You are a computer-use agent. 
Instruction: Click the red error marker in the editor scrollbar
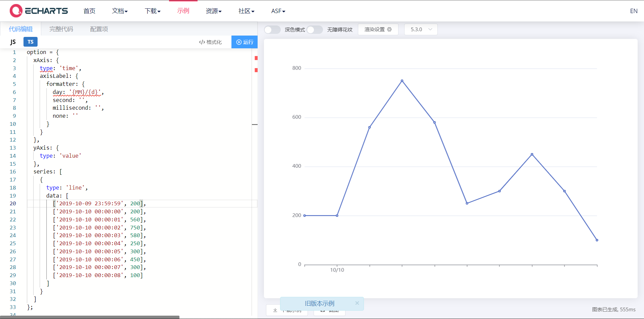coord(257,58)
